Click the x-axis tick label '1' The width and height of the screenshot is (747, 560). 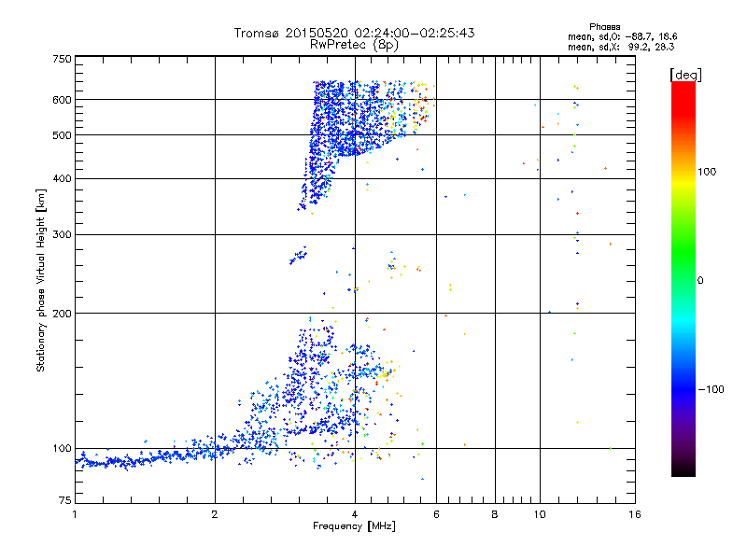[x=75, y=514]
